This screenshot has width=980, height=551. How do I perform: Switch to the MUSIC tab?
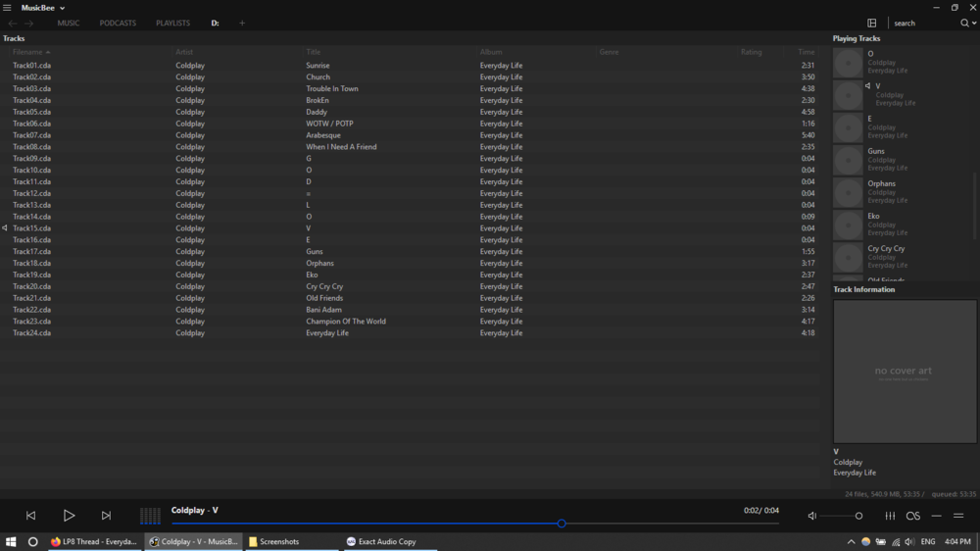tap(69, 24)
